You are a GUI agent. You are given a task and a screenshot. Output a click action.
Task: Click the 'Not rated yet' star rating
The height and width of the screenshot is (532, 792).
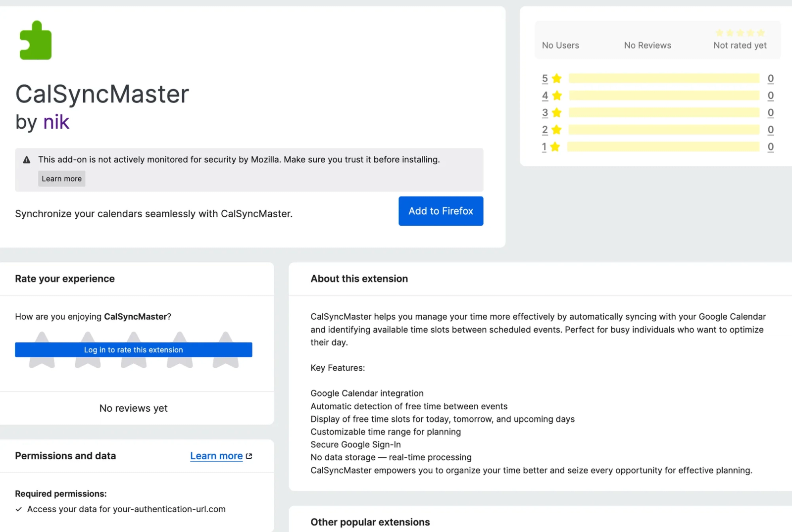(740, 33)
